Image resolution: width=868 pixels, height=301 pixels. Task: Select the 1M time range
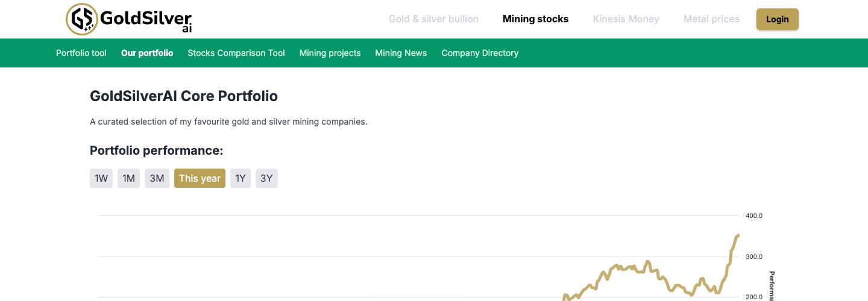tap(128, 178)
